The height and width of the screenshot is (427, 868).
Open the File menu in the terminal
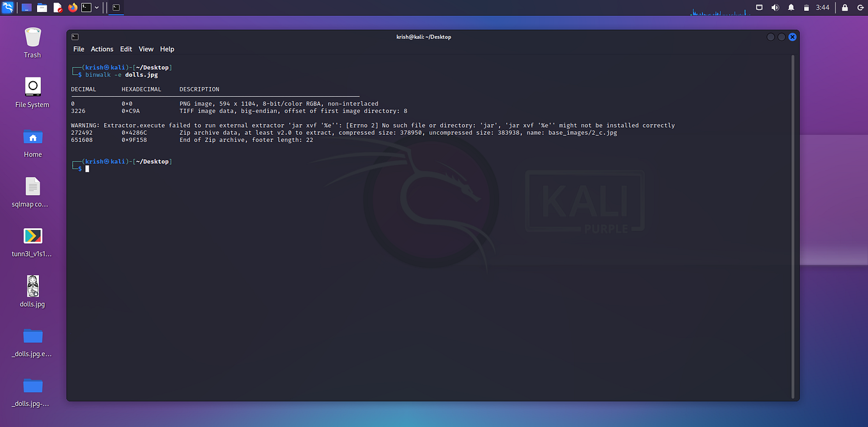tap(78, 49)
